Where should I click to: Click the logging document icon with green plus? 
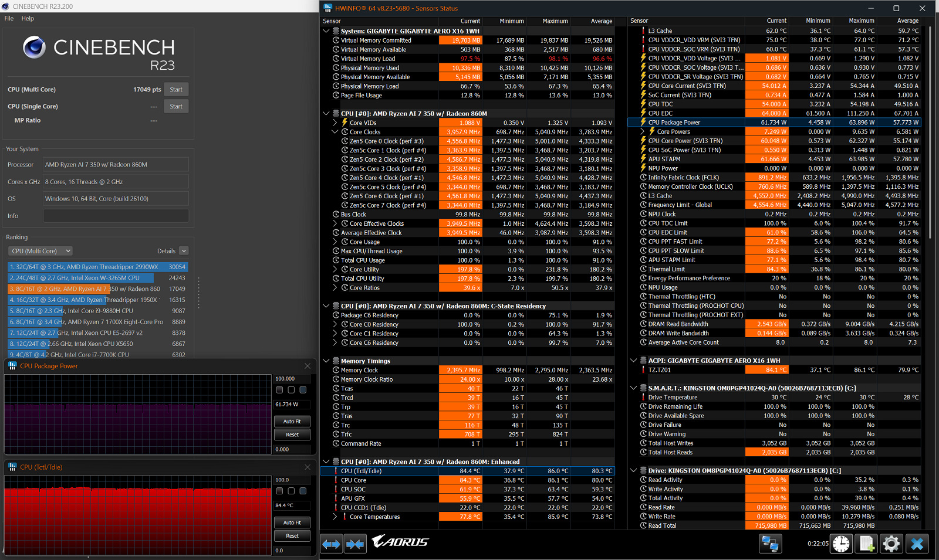coord(867,544)
